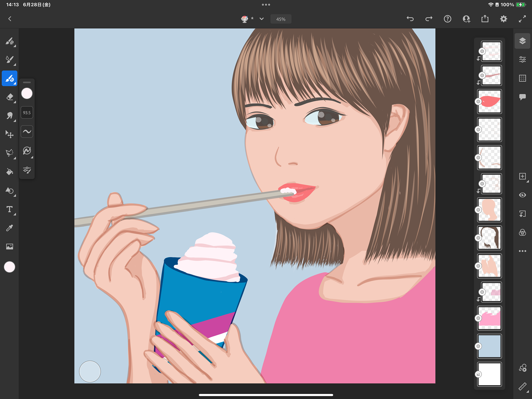This screenshot has height=399, width=532.
Task: Select the lasso selection tool
Action: 10,153
